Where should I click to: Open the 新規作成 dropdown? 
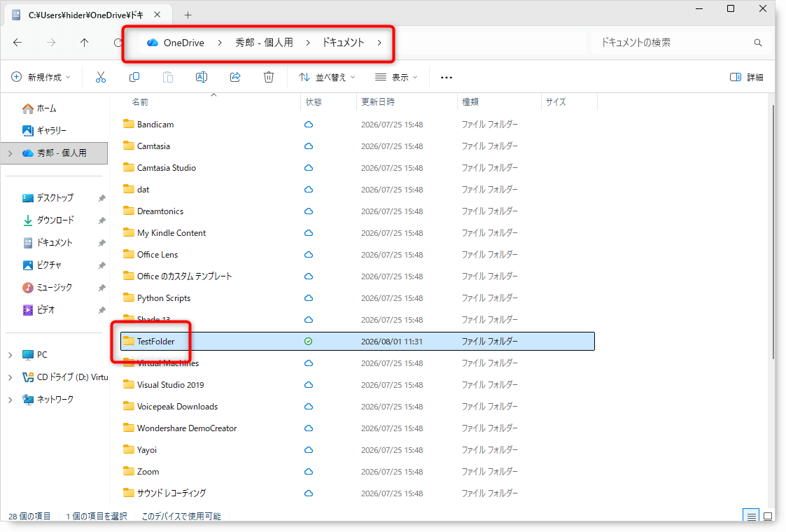pos(41,77)
